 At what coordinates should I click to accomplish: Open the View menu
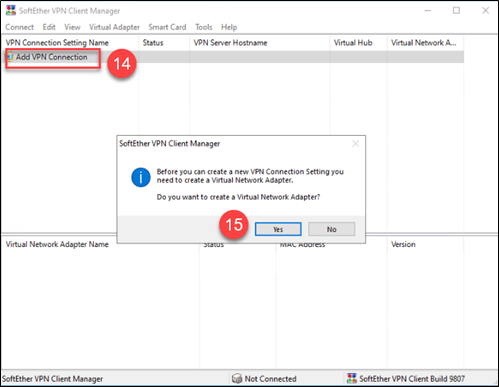coord(72,27)
